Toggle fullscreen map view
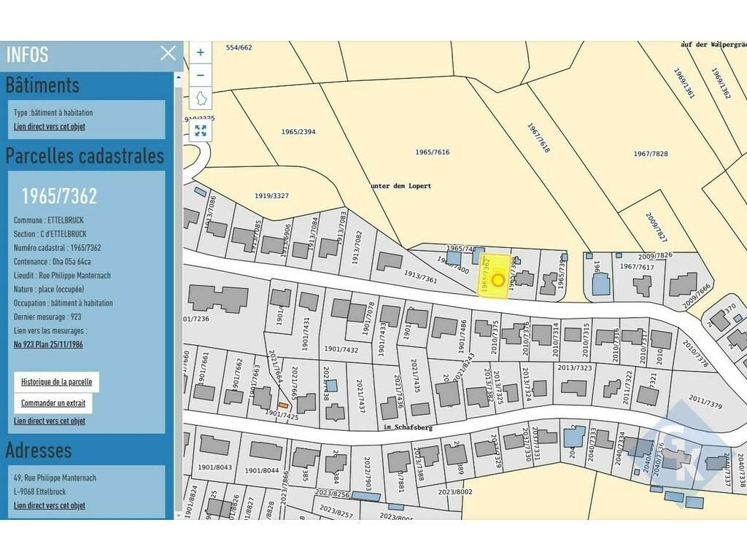 coord(201,131)
